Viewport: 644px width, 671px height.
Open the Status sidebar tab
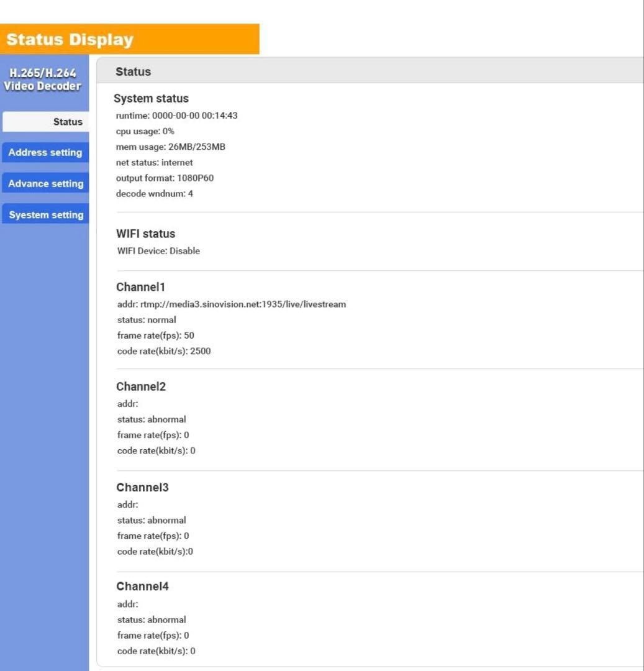click(x=45, y=122)
